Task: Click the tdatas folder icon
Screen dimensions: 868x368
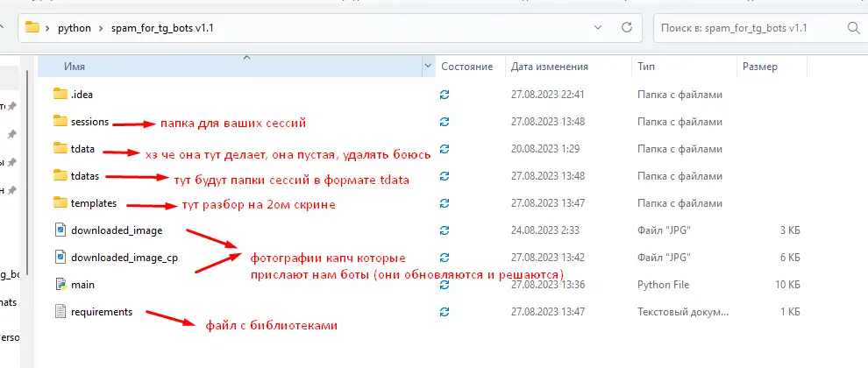Action: [x=60, y=175]
